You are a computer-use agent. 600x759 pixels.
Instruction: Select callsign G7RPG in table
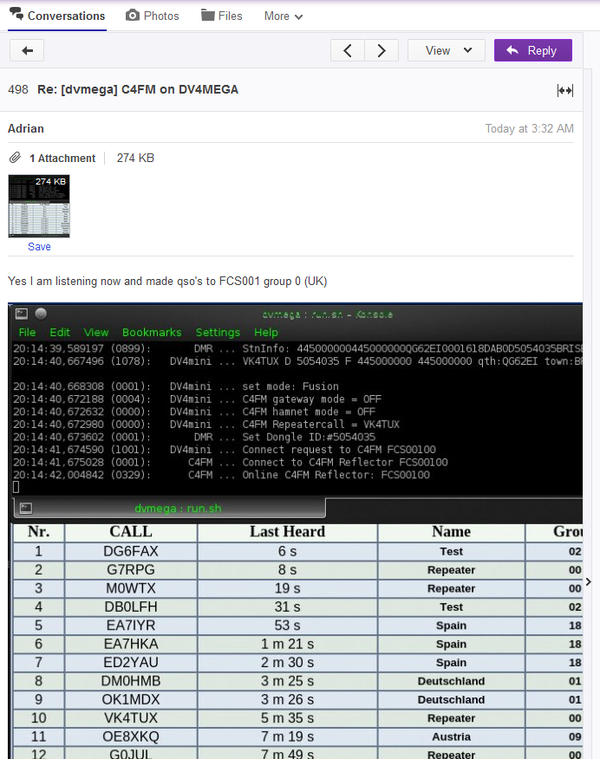tap(131, 569)
